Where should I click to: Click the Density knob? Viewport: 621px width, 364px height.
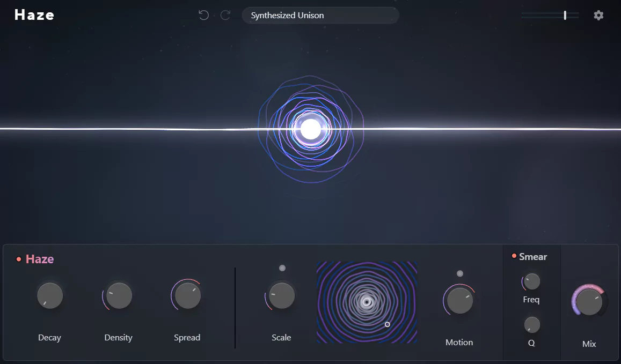[119, 295]
